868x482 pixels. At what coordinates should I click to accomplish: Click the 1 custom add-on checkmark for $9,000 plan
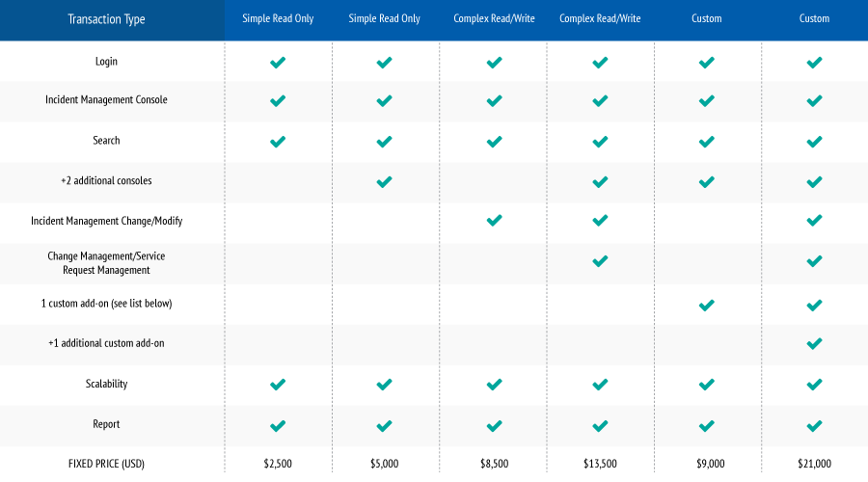point(706,305)
